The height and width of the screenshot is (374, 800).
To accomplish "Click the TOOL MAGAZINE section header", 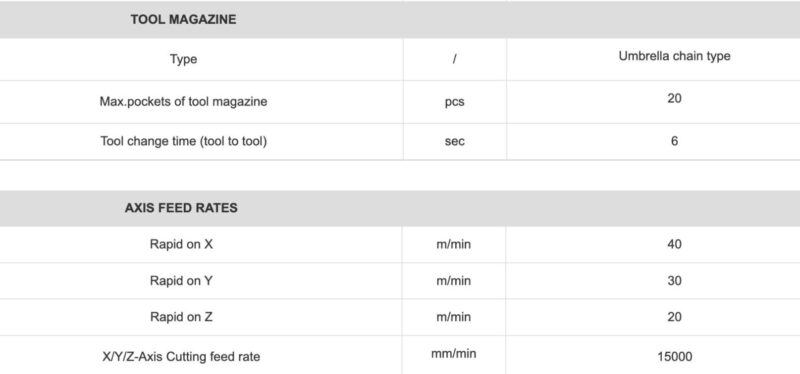I will click(x=183, y=20).
